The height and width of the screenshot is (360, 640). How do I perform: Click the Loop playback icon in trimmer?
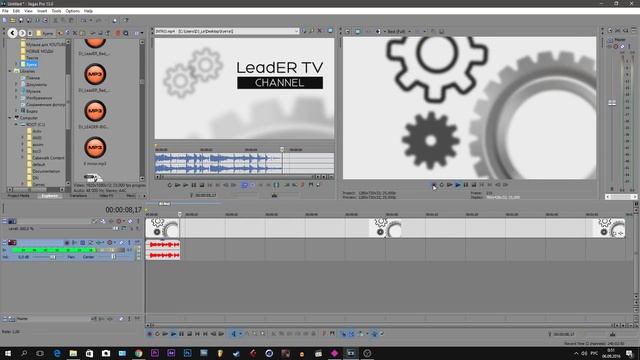tap(170, 185)
